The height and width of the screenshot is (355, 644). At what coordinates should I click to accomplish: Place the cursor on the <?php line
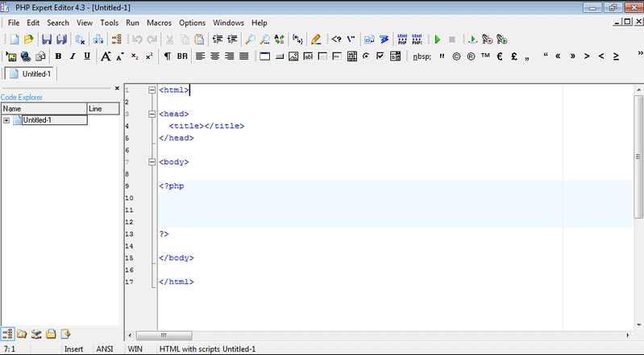click(396, 186)
